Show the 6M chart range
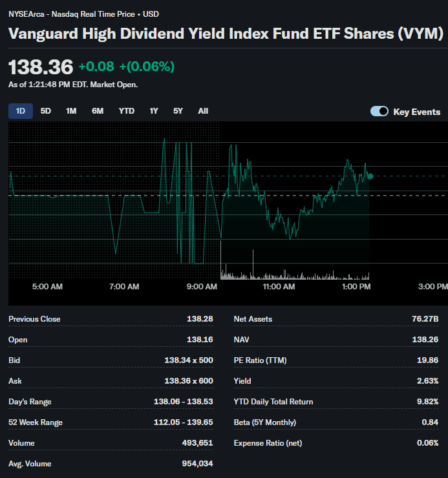The height and width of the screenshot is (478, 448). 98,111
